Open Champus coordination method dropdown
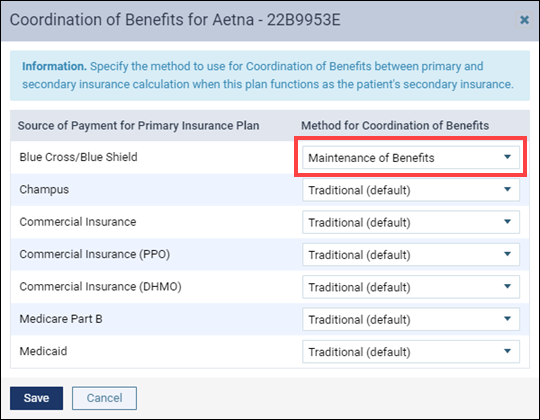 click(411, 190)
